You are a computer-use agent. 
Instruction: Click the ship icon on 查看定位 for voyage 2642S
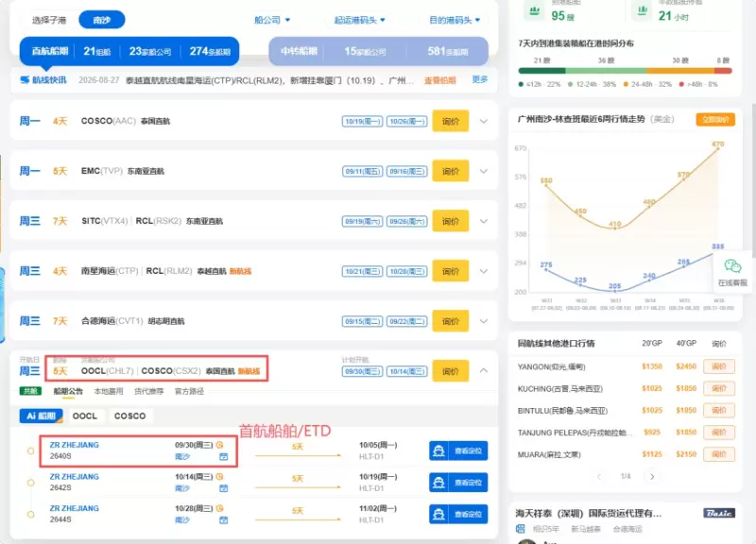(x=438, y=483)
